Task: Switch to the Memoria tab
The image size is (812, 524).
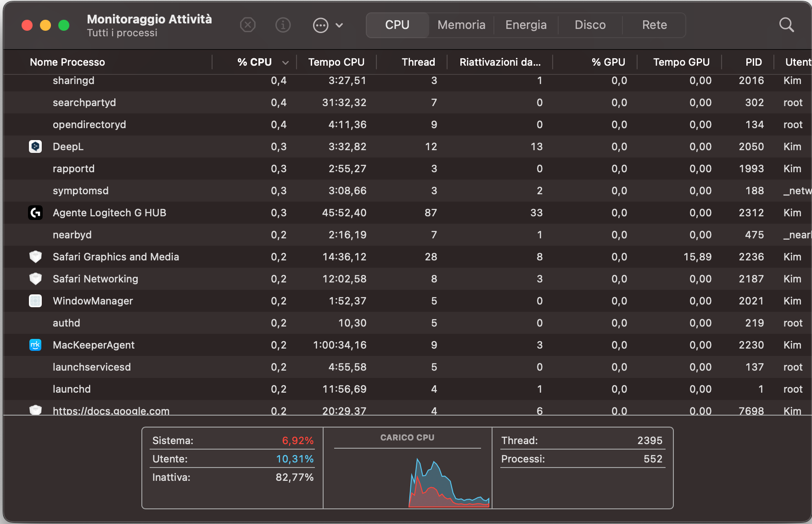Action: coord(461,25)
